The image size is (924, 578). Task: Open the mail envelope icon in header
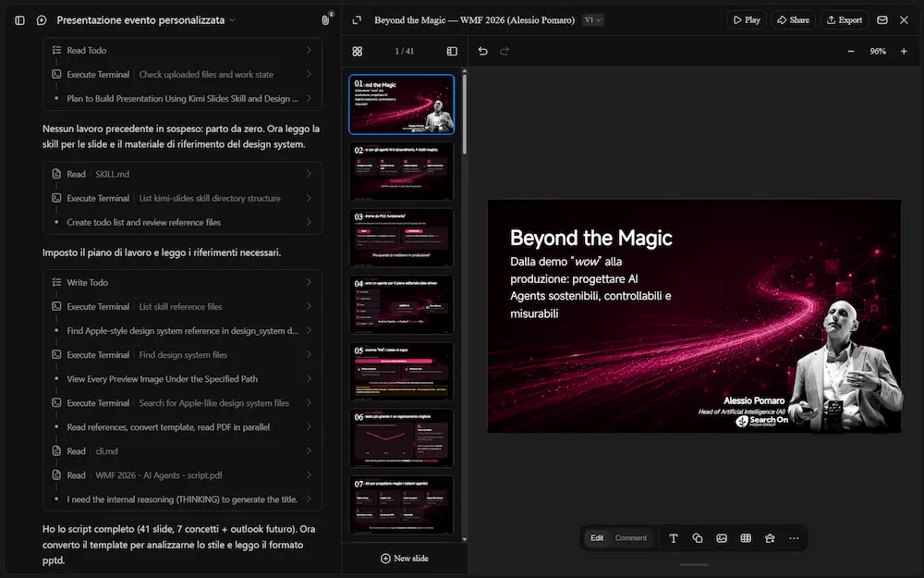[882, 20]
